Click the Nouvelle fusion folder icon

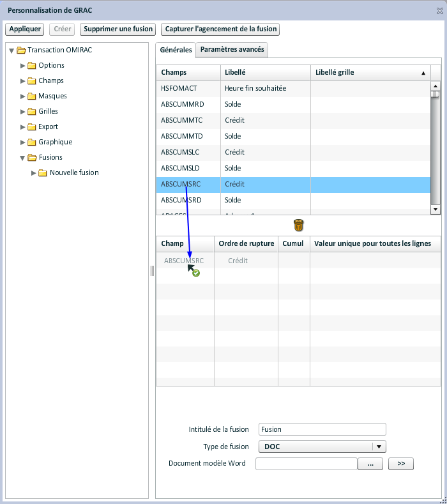click(x=43, y=172)
